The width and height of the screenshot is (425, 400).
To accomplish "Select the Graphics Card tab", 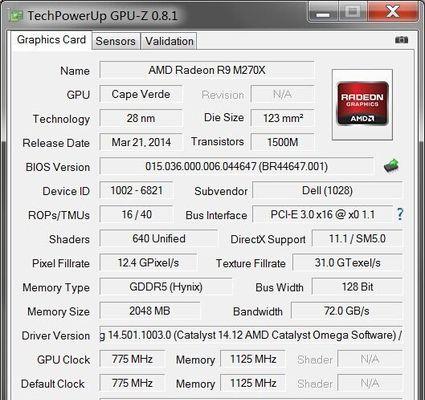I will (x=51, y=40).
